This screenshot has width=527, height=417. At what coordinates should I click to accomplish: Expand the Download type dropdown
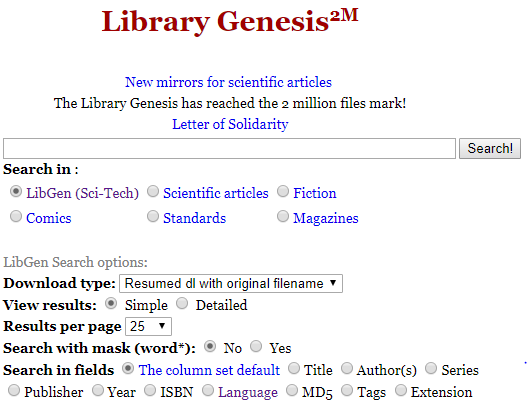point(231,283)
